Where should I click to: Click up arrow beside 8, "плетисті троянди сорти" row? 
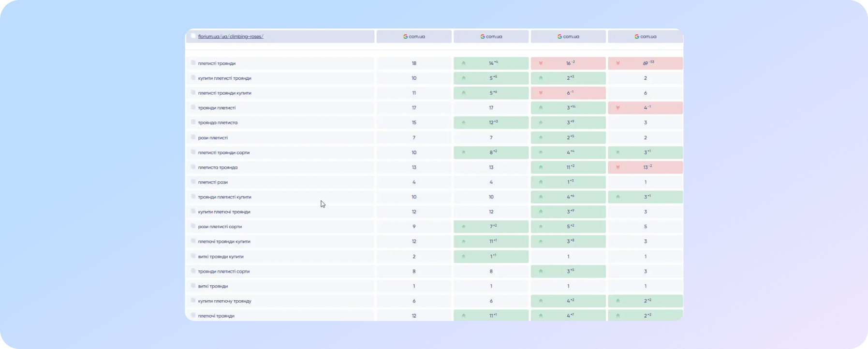click(x=464, y=153)
